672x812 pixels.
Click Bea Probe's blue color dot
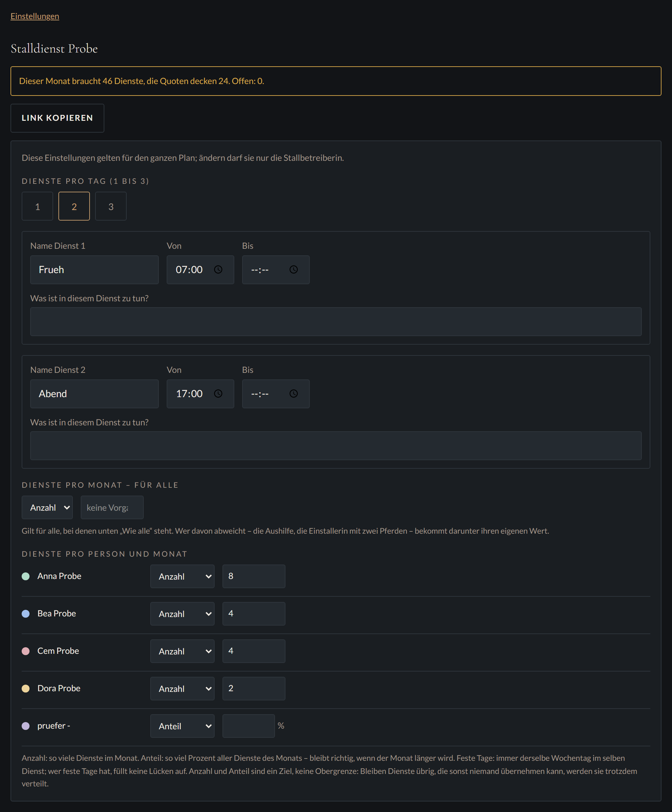pyautogui.click(x=26, y=614)
